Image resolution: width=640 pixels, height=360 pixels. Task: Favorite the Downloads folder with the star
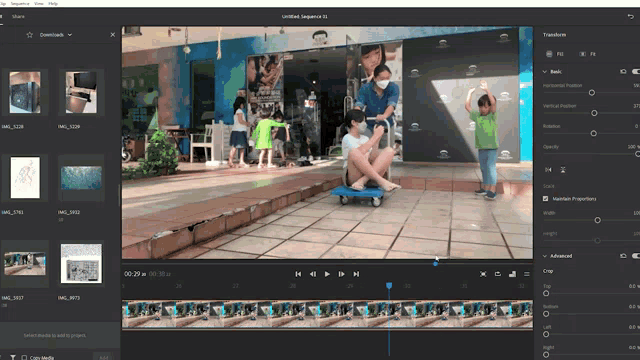pyautogui.click(x=30, y=35)
